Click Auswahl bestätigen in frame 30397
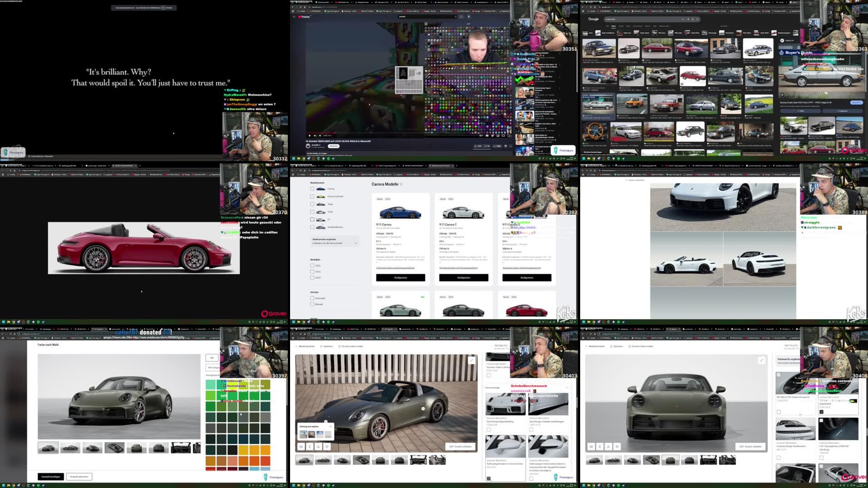This screenshot has height=488, width=868. tap(51, 477)
